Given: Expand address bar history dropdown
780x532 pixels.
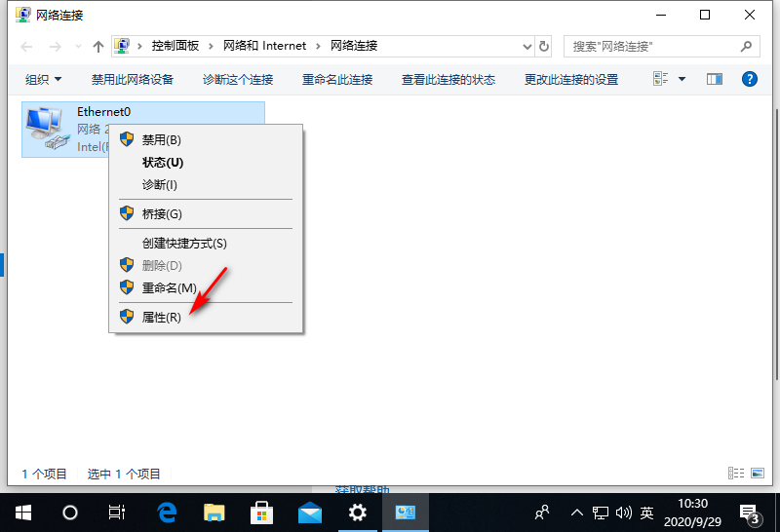Looking at the screenshot, I should click(x=526, y=46).
